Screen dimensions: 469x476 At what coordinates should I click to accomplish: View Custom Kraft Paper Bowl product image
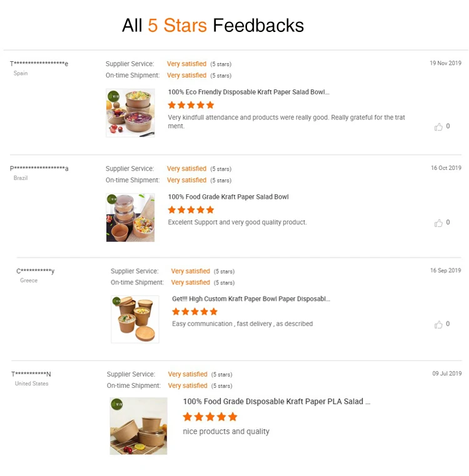pos(135,319)
